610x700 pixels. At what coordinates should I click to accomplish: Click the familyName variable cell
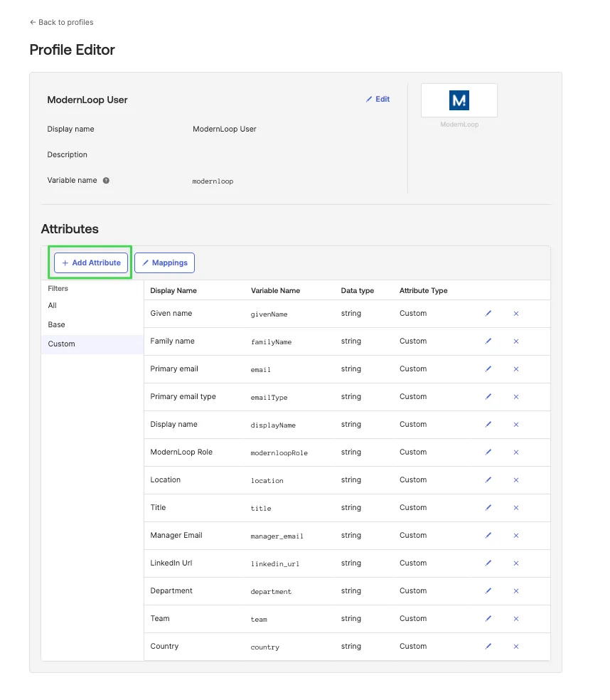coord(271,342)
